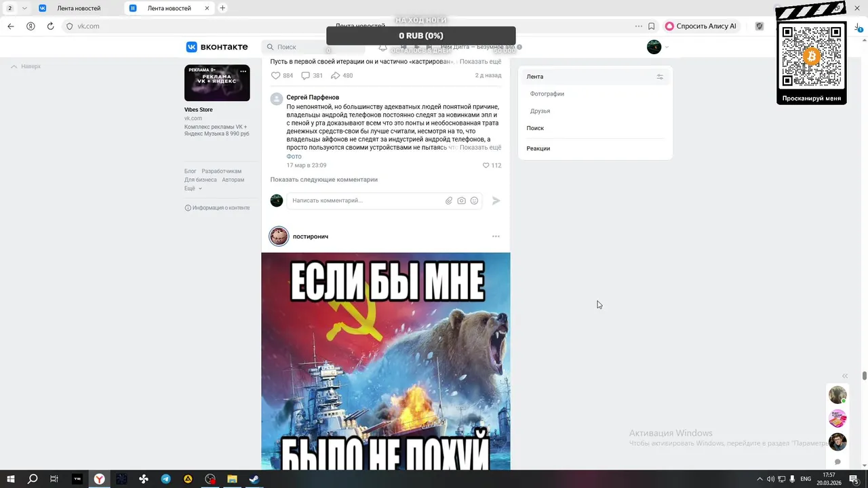Open Реакции in the feed menu

pyautogui.click(x=538, y=148)
